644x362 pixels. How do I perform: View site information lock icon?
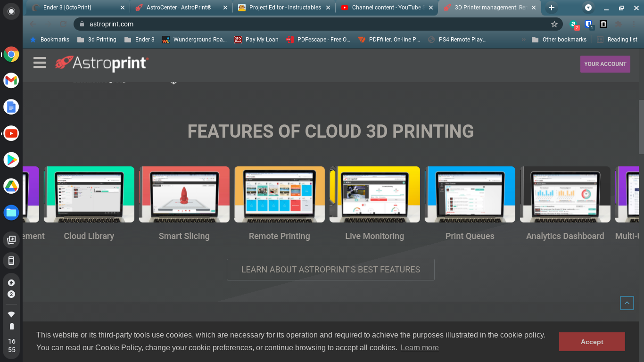[x=82, y=24]
